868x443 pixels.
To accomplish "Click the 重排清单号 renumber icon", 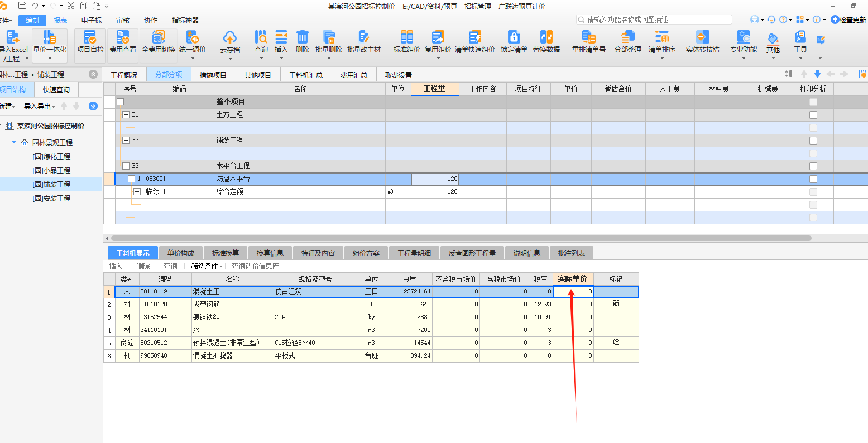I will click(588, 37).
